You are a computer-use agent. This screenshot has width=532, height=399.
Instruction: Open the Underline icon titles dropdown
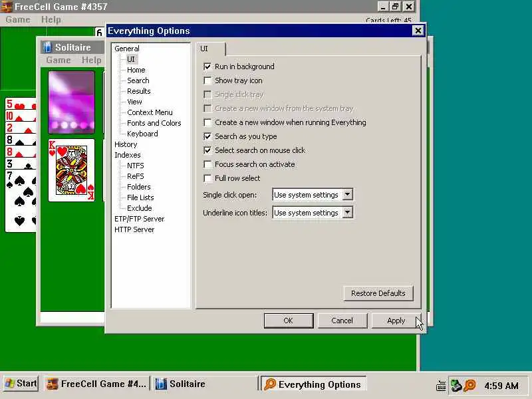tap(347, 213)
